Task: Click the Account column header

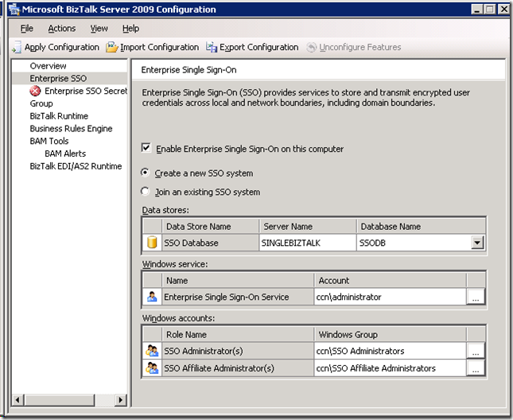Action: [x=390, y=280]
